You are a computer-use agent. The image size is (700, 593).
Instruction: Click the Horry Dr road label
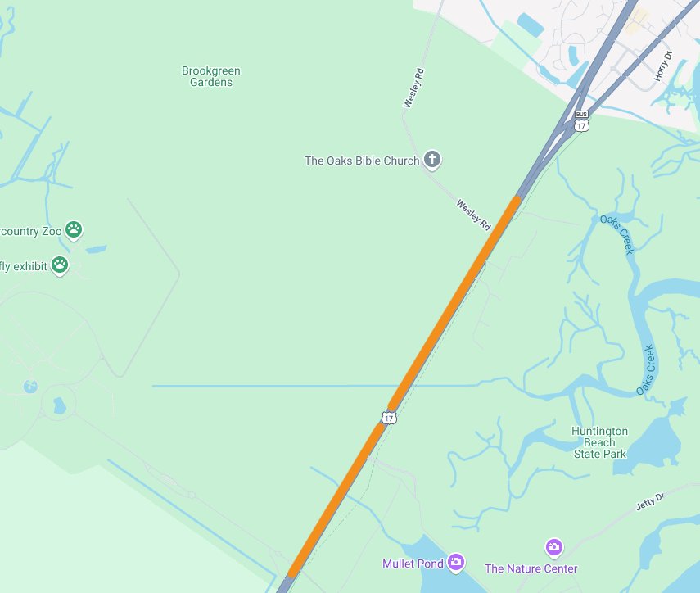tap(663, 66)
